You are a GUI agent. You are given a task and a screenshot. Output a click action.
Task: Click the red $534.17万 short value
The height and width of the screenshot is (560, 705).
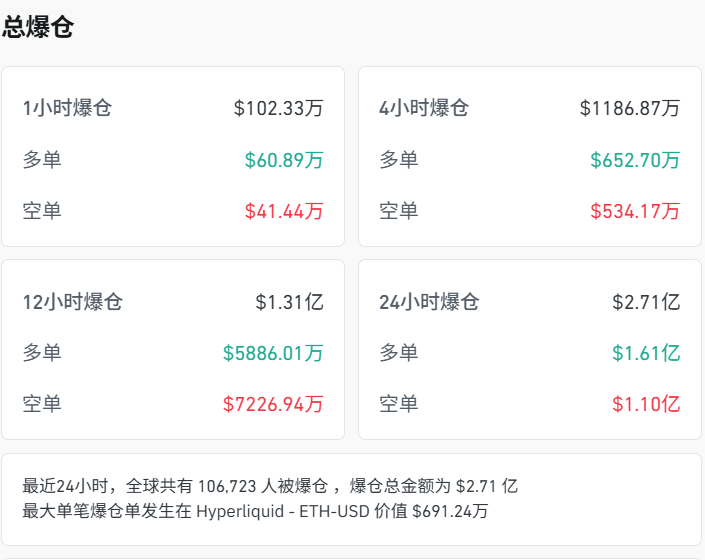[635, 211]
